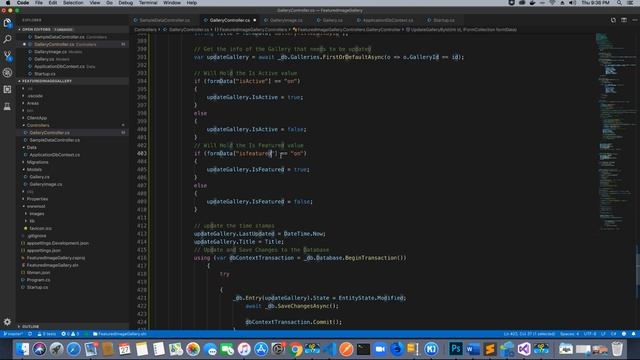Open the Explorer view in activity bar
Image resolution: width=640 pixels, height=360 pixels.
[x=7, y=23]
